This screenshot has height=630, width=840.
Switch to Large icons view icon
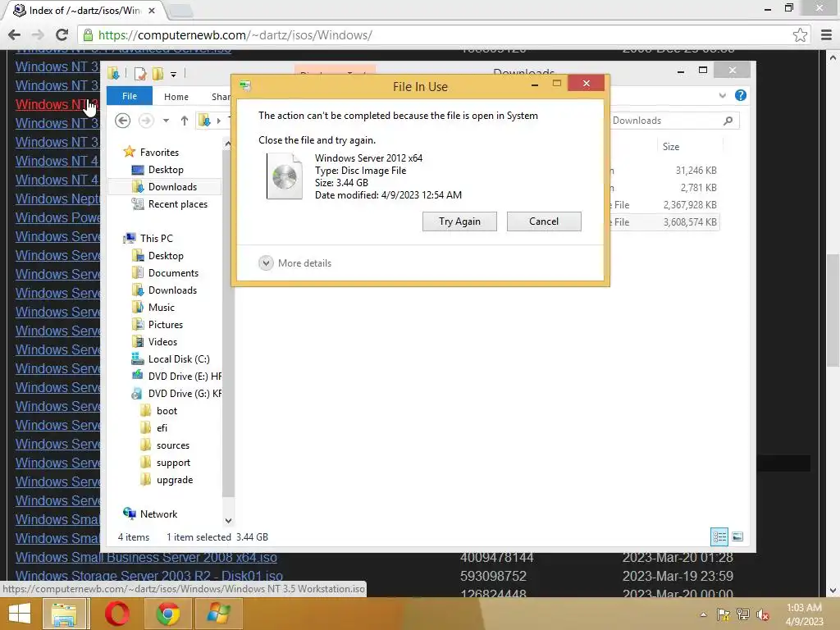point(737,536)
